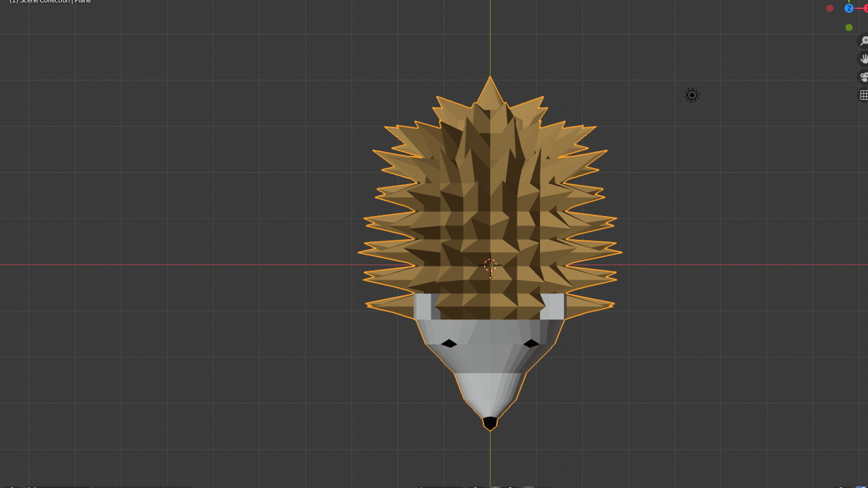The width and height of the screenshot is (868, 488).
Task: Click the red negative-X gizmo dot
Action: 830,8
